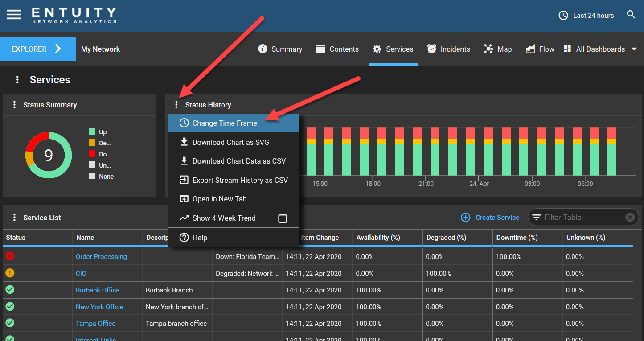
Task: Expand the All Dashboards dropdown
Action: click(x=635, y=49)
